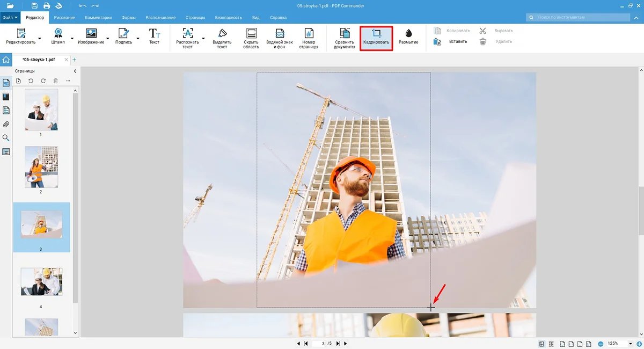Toggle the page thumbnails sidebar panel
The height and width of the screenshot is (349, 644).
pos(6,83)
